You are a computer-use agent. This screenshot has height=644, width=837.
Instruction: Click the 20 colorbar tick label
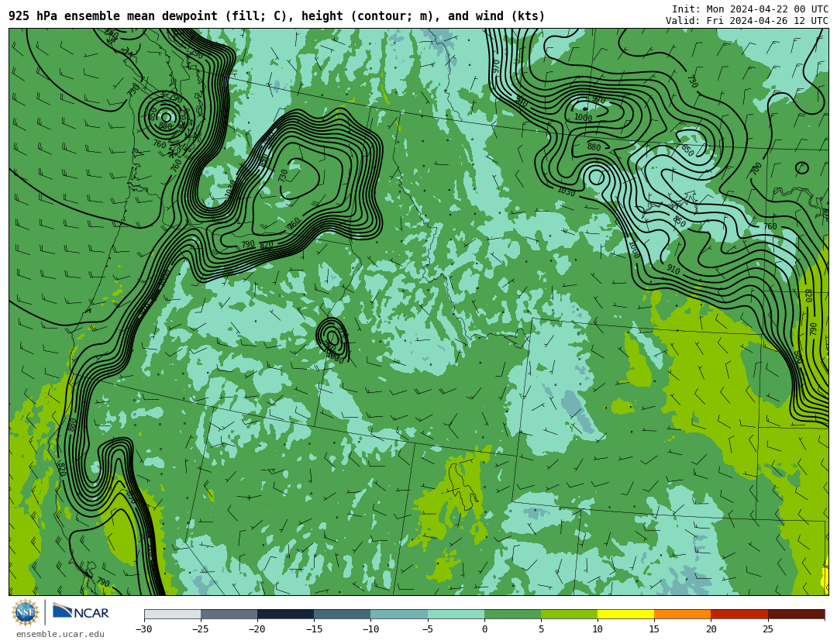coord(711,629)
